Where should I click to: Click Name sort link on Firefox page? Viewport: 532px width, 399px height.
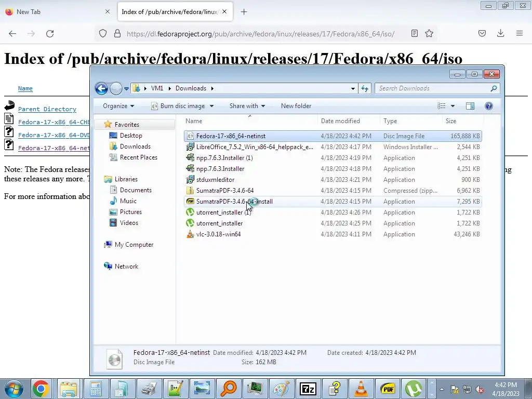pos(25,88)
